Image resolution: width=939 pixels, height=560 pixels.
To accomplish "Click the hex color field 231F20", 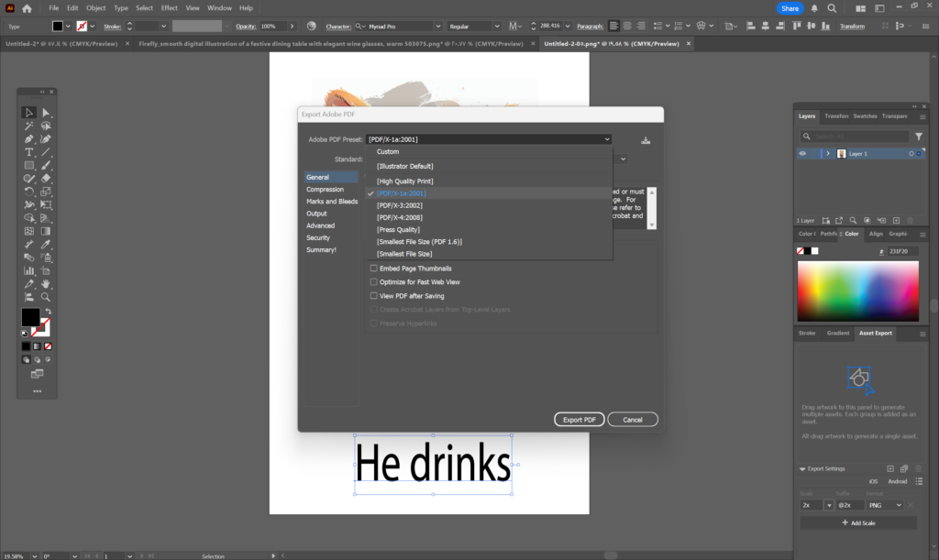I will (x=903, y=251).
